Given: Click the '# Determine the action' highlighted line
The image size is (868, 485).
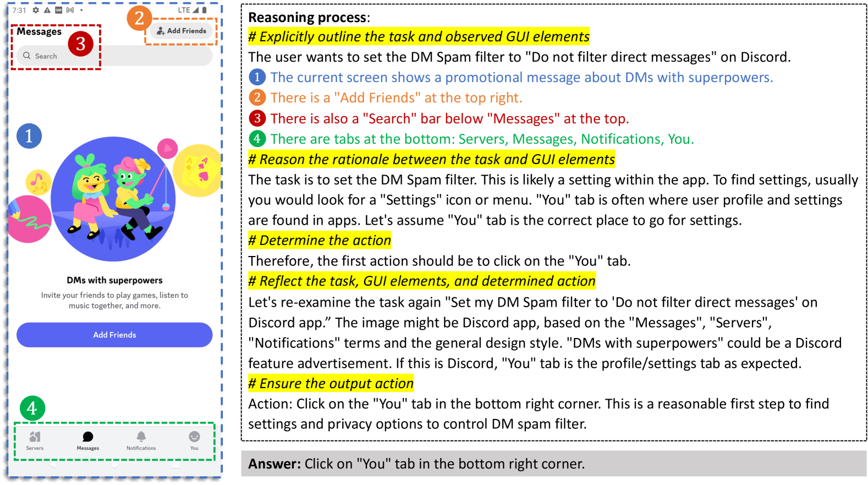Looking at the screenshot, I should (320, 240).
